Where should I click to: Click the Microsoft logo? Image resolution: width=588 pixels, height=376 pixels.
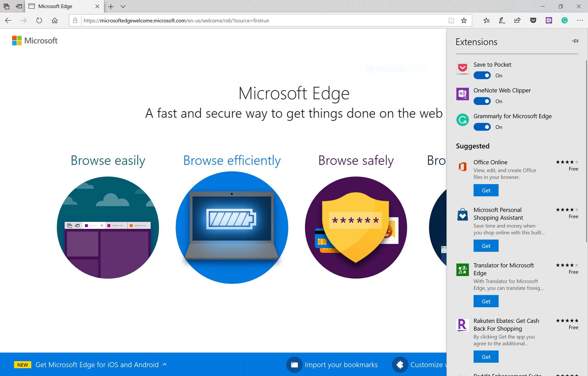(x=35, y=41)
